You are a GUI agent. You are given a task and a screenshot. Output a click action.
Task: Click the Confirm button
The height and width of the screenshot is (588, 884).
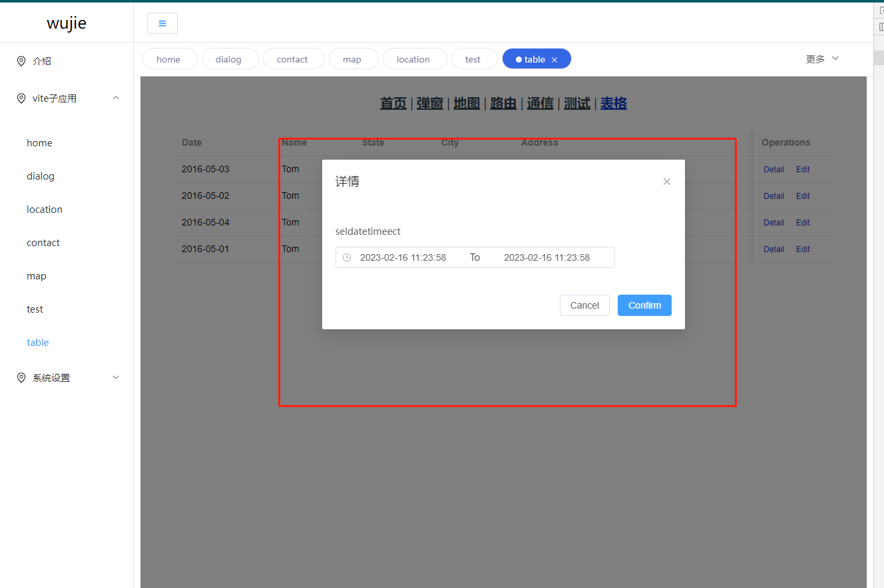pyautogui.click(x=644, y=305)
